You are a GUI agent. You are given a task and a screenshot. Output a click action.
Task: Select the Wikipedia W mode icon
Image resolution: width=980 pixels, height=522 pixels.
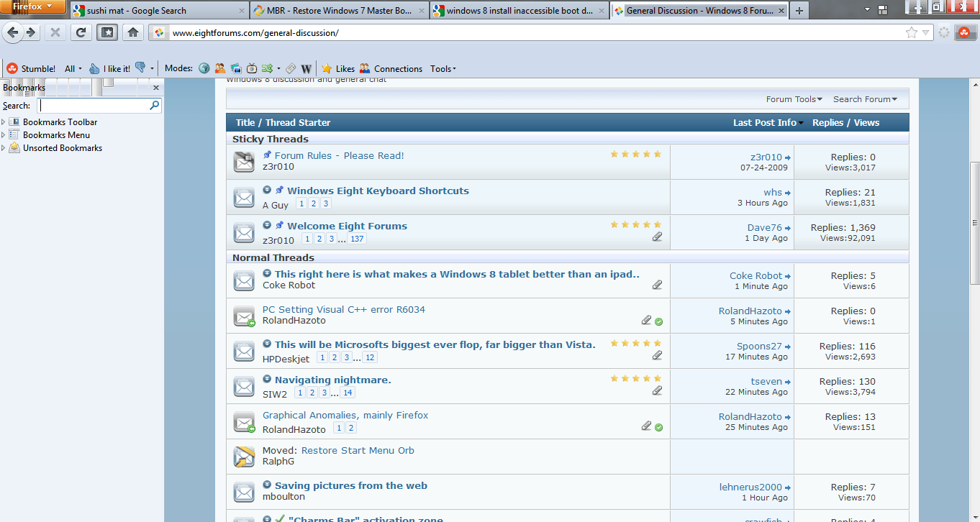[x=307, y=68]
